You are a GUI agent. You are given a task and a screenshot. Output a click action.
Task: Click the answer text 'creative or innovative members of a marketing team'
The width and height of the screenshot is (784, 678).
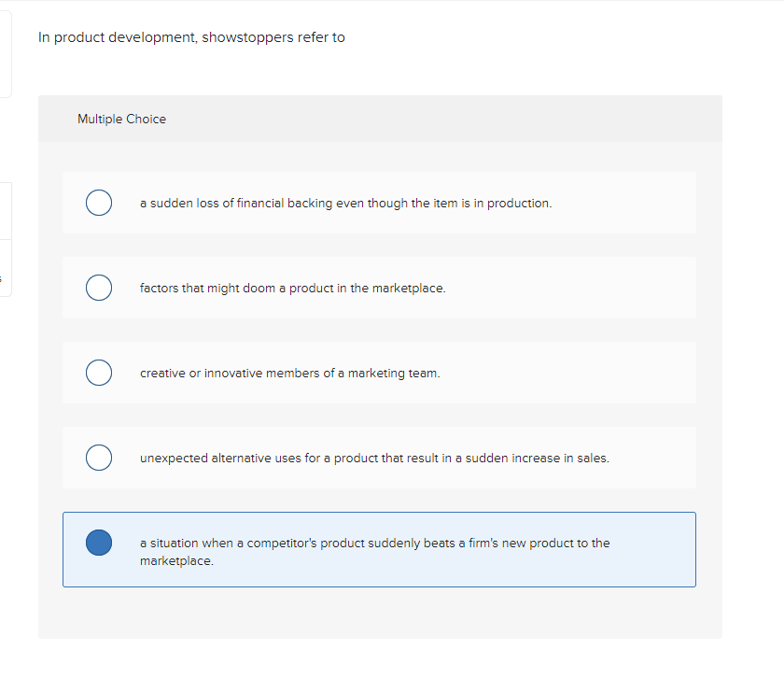tap(290, 374)
